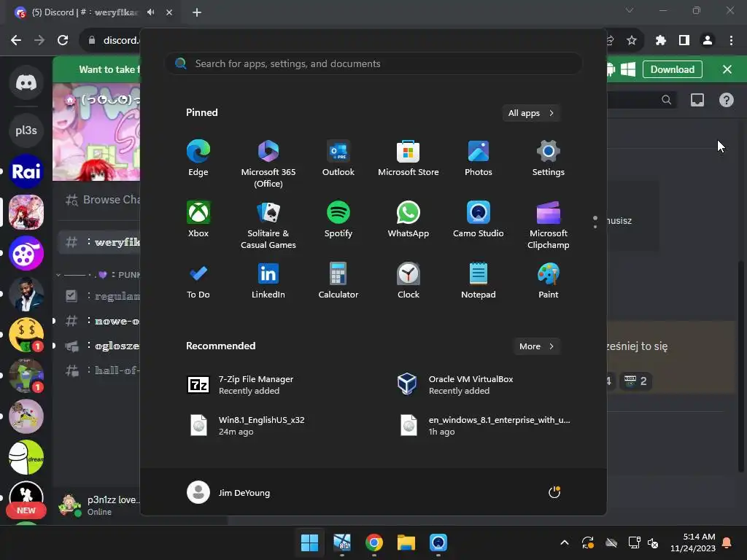Reload the Chrome page
The height and width of the screenshot is (560, 747).
[x=63, y=40]
